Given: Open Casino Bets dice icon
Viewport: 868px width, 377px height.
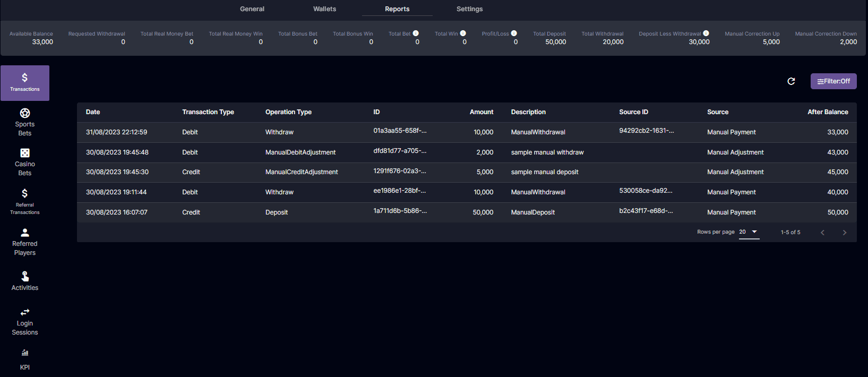Looking at the screenshot, I should pyautogui.click(x=25, y=153).
